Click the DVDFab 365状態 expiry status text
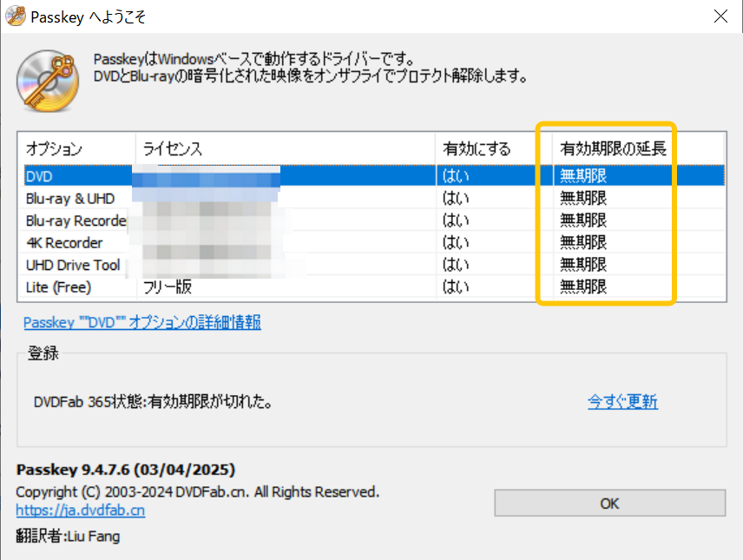743x560 pixels. click(x=153, y=402)
